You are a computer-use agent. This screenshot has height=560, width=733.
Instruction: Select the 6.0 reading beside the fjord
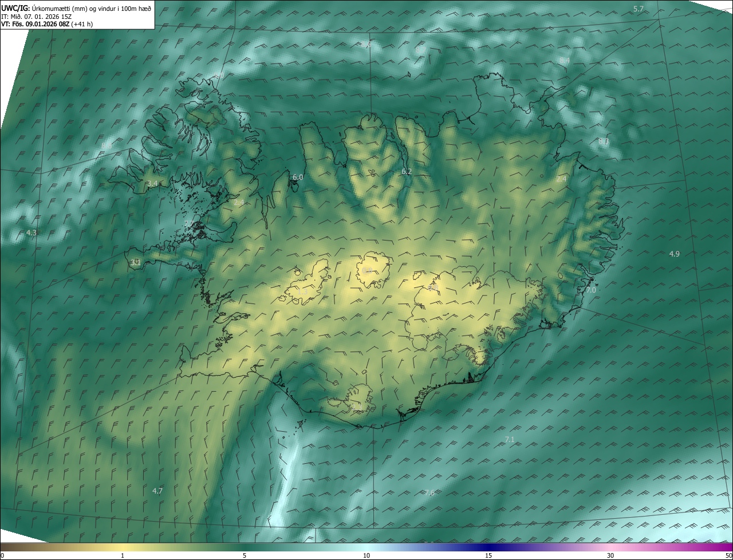pos(298,178)
